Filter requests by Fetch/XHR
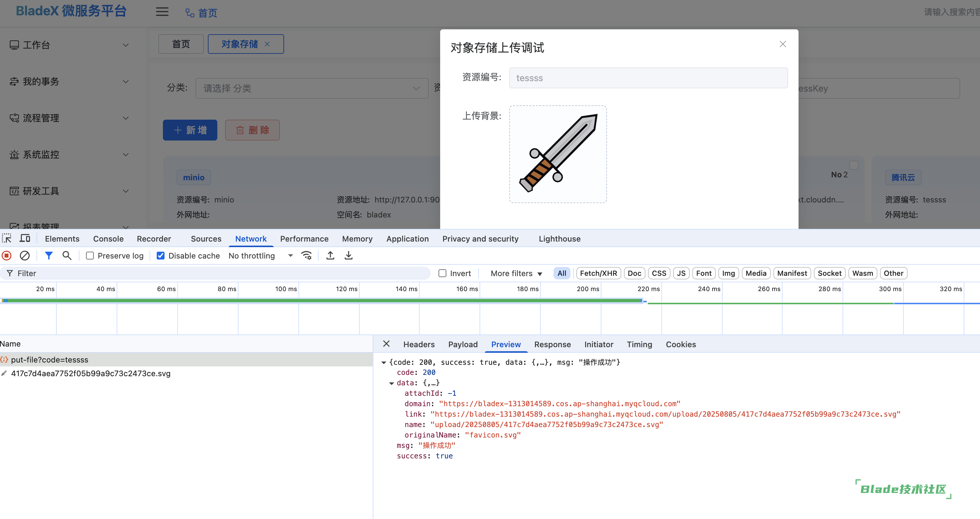 [598, 273]
